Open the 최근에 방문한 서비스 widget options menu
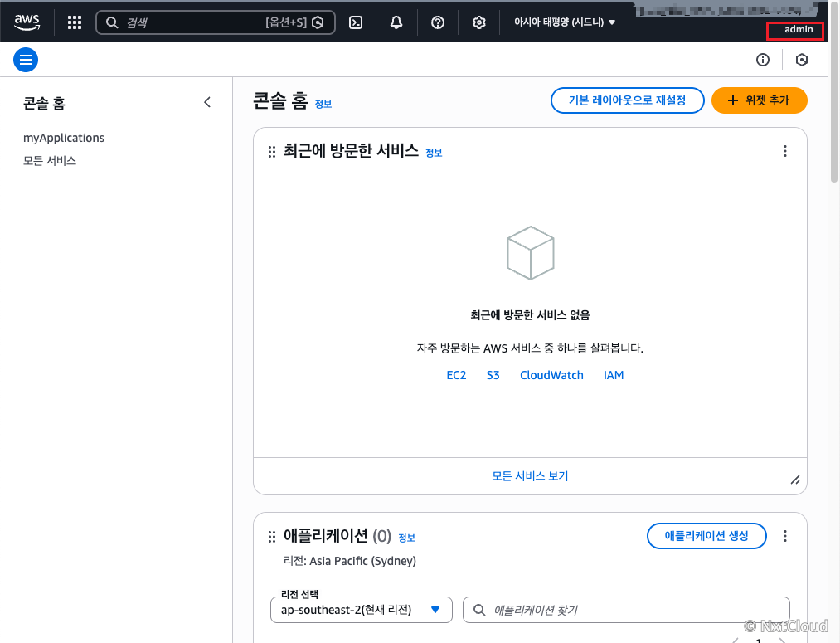The image size is (840, 643). pos(785,151)
